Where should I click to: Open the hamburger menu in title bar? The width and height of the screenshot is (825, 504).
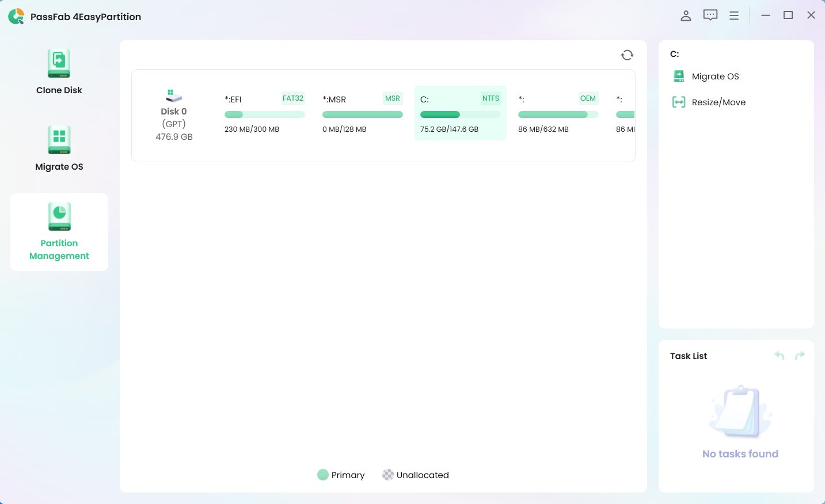[733, 16]
